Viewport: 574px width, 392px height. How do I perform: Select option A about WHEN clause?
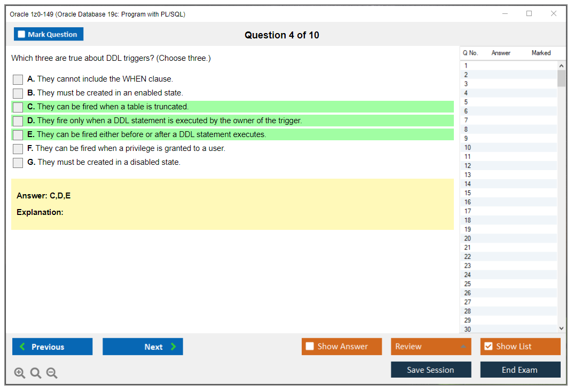[x=18, y=79]
